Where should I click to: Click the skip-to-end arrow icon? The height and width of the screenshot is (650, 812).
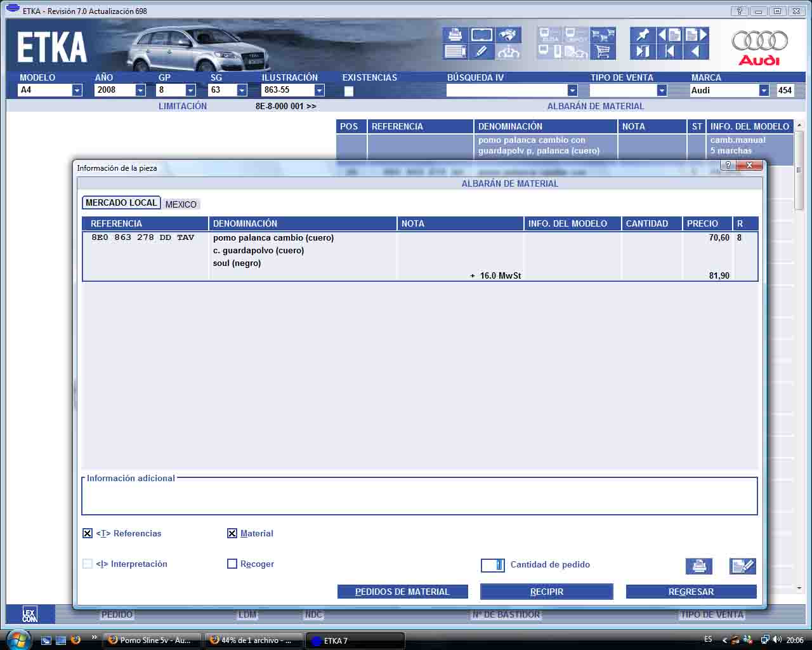tap(643, 51)
